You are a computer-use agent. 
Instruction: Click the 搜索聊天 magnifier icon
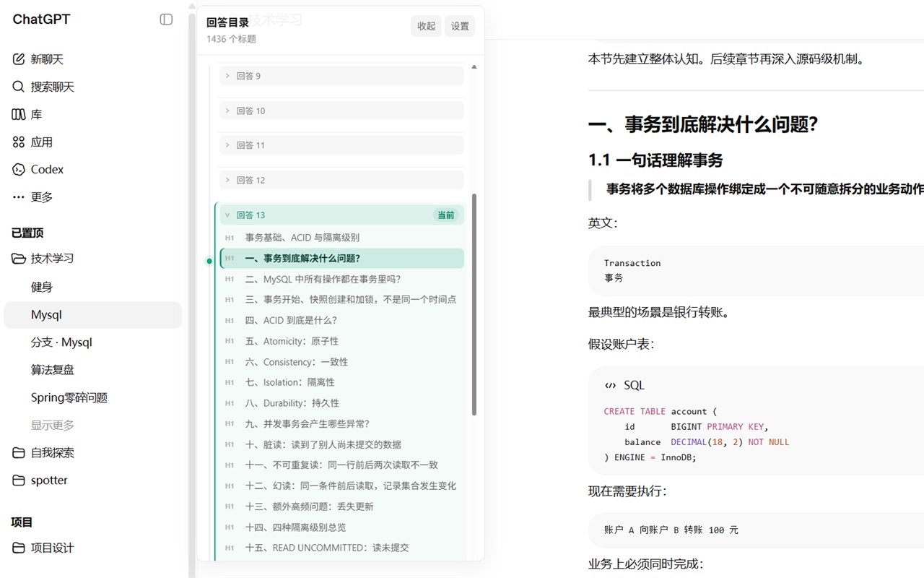tap(19, 87)
